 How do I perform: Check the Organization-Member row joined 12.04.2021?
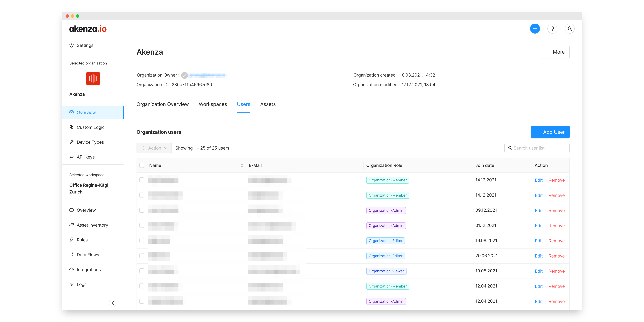[x=142, y=286]
